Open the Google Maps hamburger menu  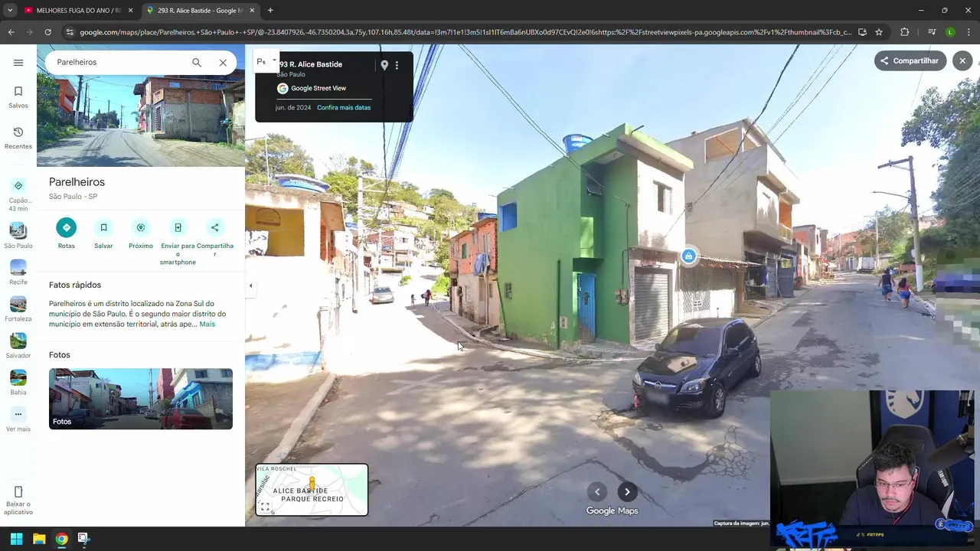[18, 63]
